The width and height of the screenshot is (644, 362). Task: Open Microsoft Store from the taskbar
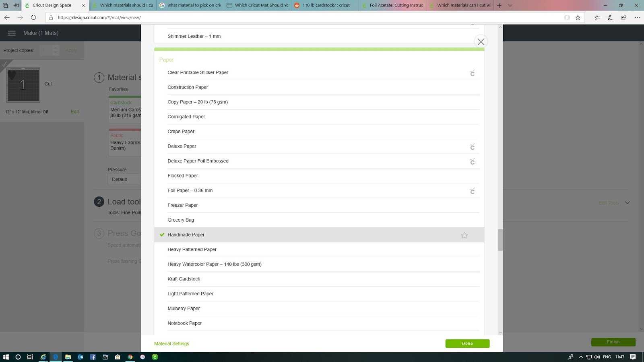click(x=118, y=357)
